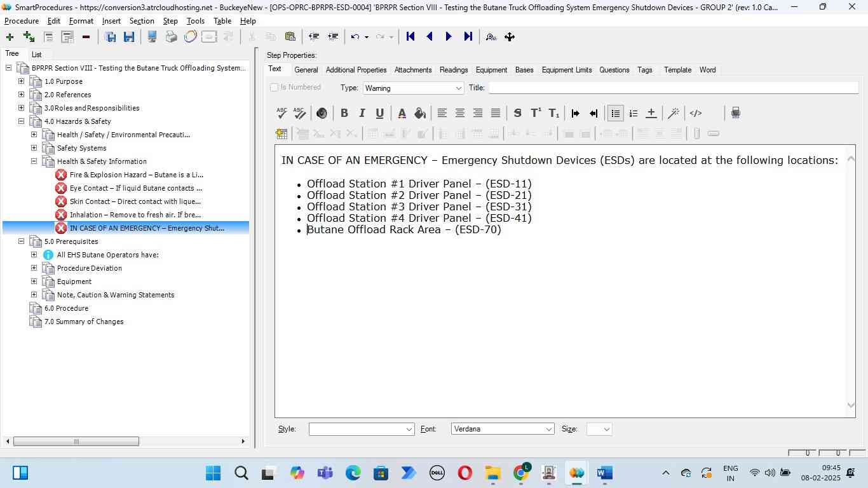Click the tree horizontal scrollbar thumb
The image size is (868, 488).
76,442
